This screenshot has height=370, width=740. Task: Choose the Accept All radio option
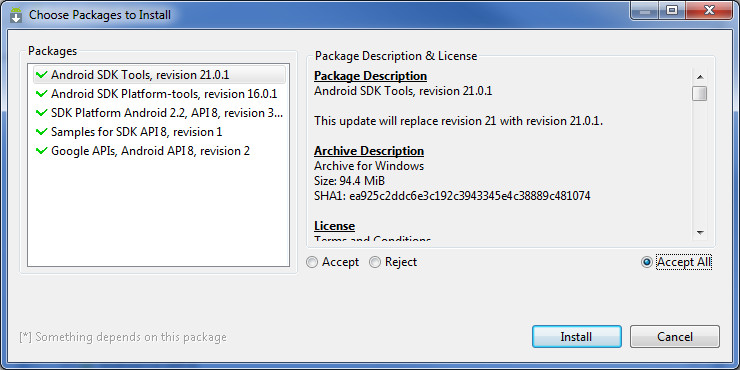click(647, 262)
